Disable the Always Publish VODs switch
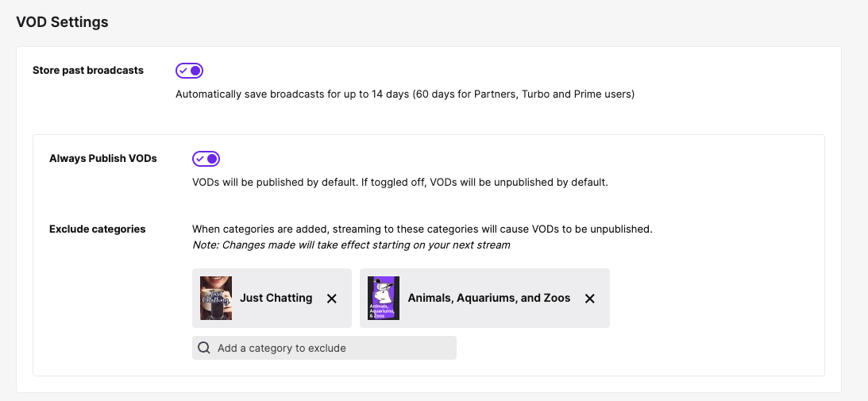868x401 pixels. coord(206,159)
